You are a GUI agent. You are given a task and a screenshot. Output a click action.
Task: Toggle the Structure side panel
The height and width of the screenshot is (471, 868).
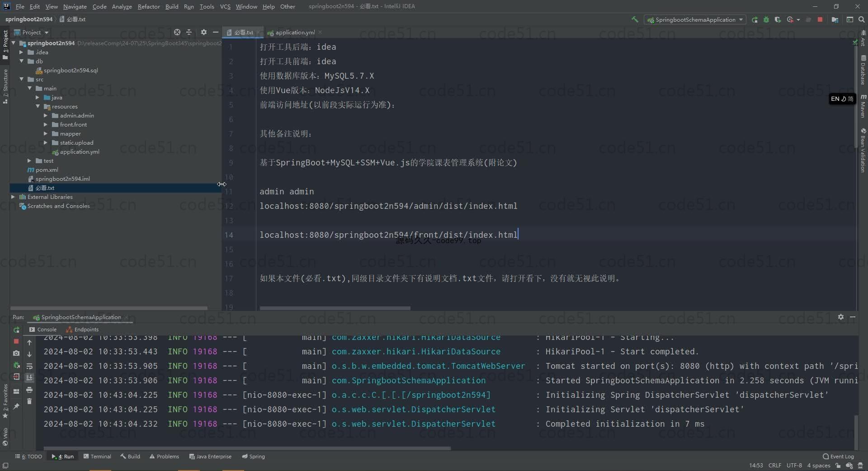pos(5,86)
